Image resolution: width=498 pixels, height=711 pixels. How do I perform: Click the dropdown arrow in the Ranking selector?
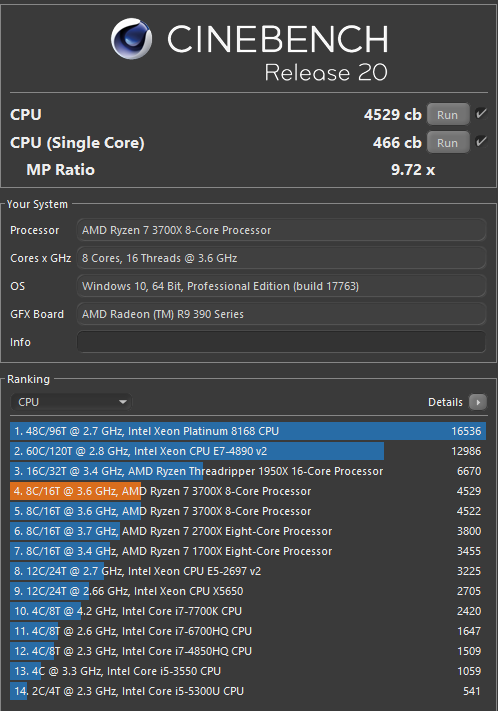point(122,402)
